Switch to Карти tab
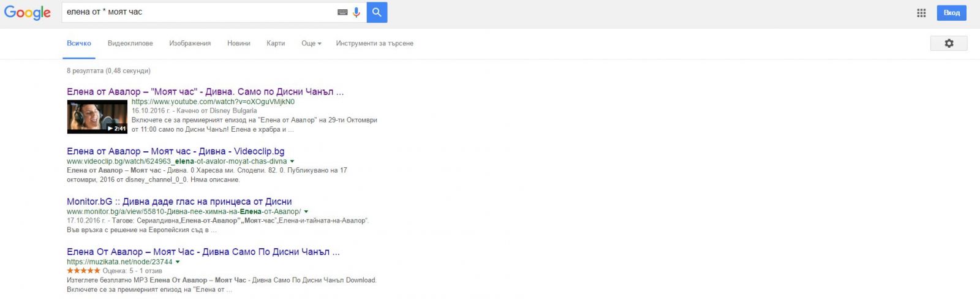The image size is (980, 299). coord(276,44)
